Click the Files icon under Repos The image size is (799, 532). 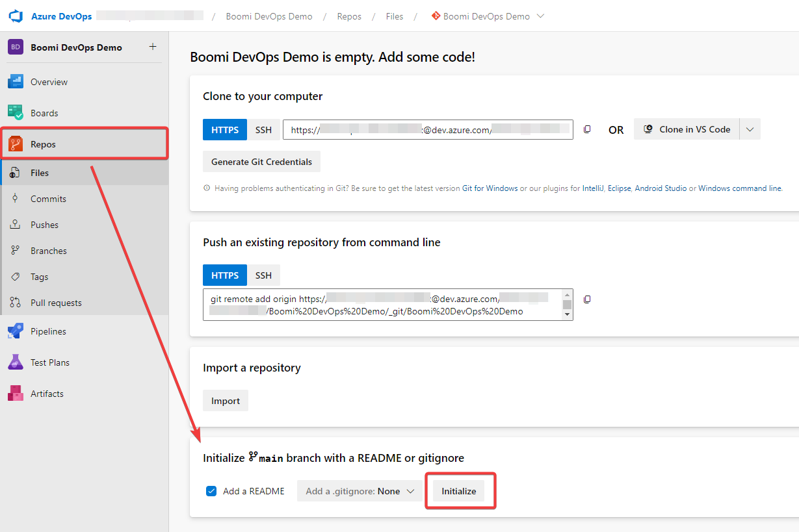16,173
